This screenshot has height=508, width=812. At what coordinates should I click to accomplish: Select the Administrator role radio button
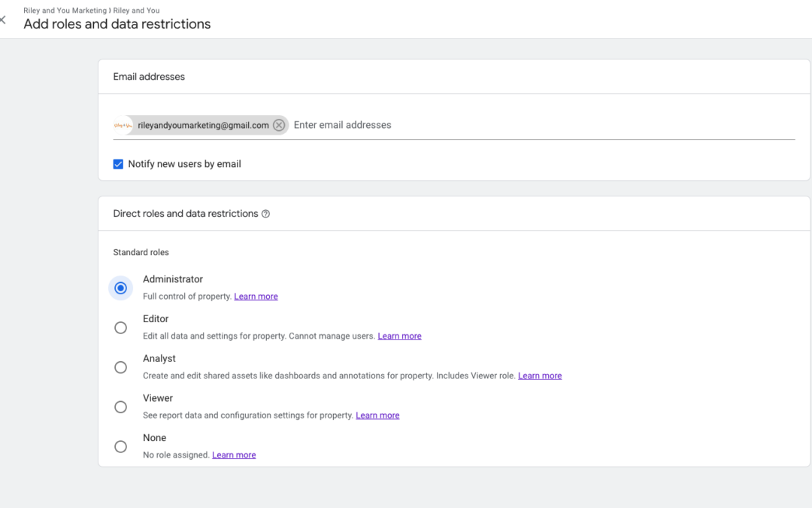(120, 287)
